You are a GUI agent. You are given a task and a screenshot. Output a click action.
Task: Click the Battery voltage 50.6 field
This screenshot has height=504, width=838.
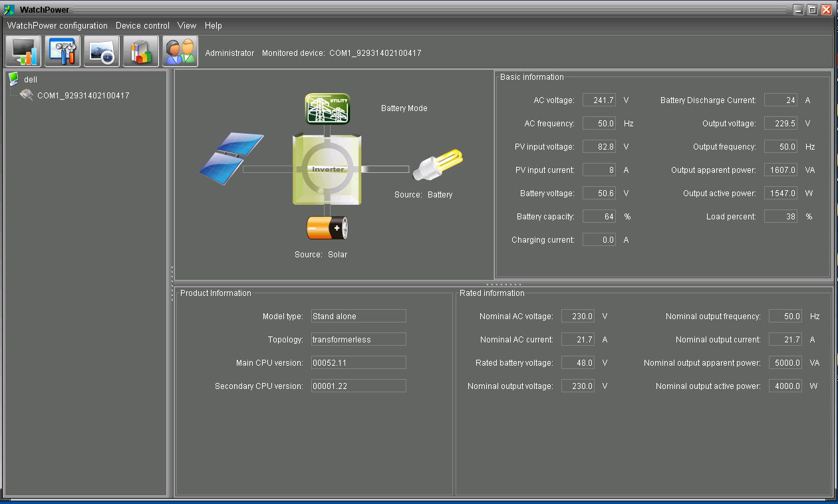point(599,193)
